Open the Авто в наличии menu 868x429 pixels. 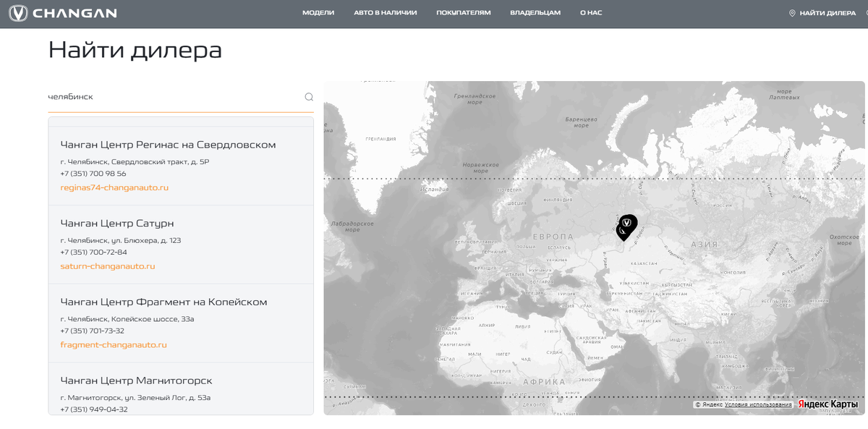pyautogui.click(x=386, y=13)
